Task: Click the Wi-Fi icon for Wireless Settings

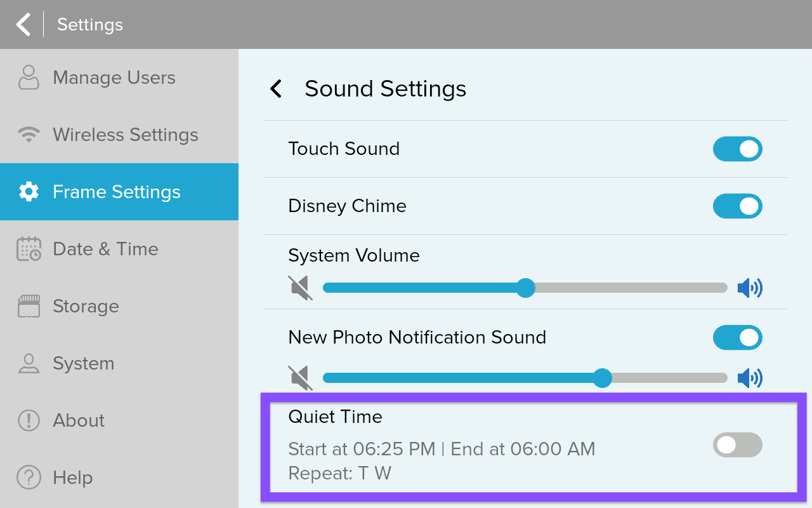Action: click(29, 135)
